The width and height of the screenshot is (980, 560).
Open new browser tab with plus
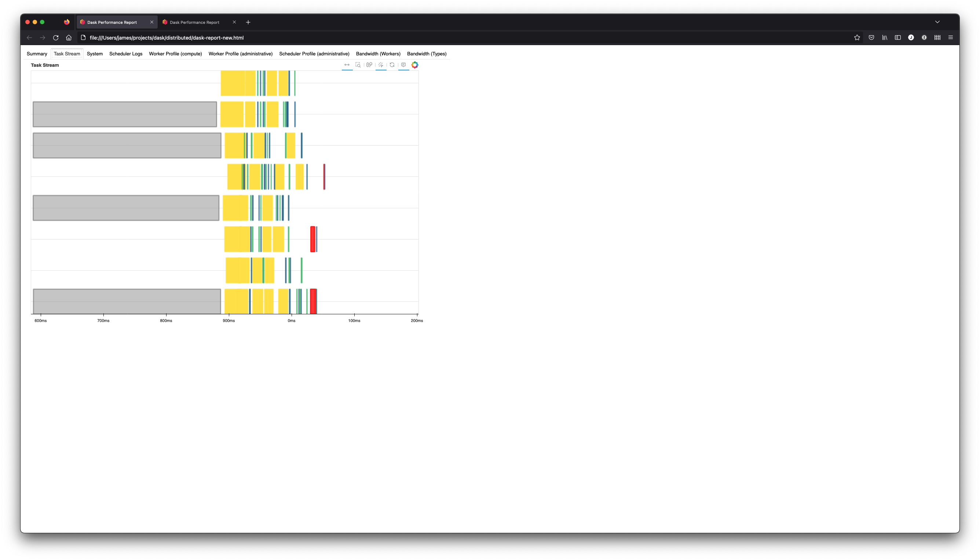pos(248,22)
